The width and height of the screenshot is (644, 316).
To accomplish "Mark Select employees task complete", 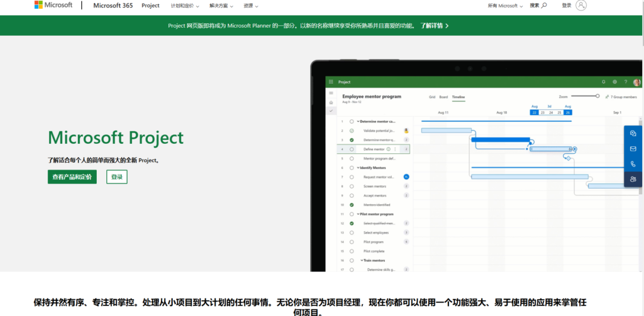I will 352,232.
